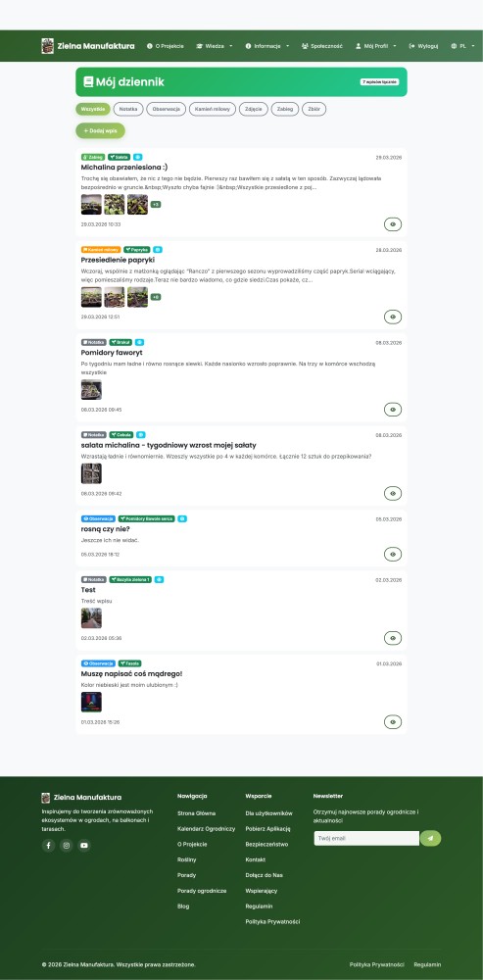Open the Instagram icon in the footer
Screen dimensions: 483x980
(x=67, y=846)
